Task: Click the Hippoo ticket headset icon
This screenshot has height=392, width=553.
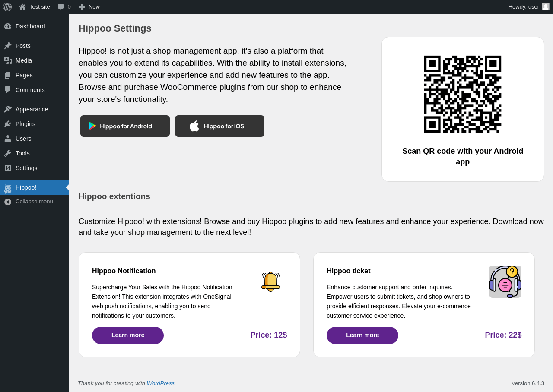Action: coord(505,281)
